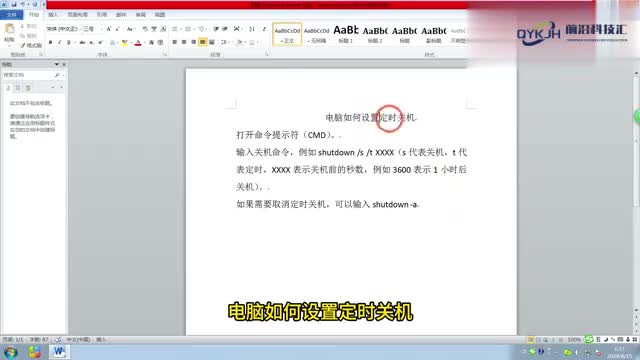Image resolution: width=640 pixels, height=360 pixels.
Task: Click the Borders icon
Action: (253, 42)
